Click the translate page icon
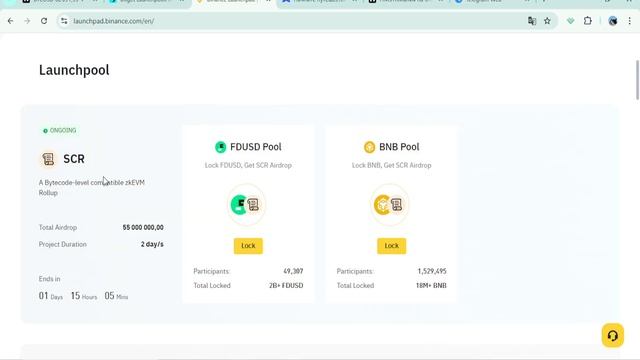The width and height of the screenshot is (640, 360). [x=531, y=21]
